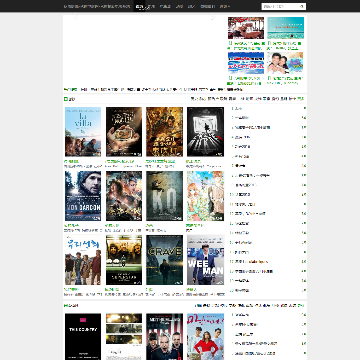
Task: Open the "Motherland" poster with American flag
Action: [164, 337]
